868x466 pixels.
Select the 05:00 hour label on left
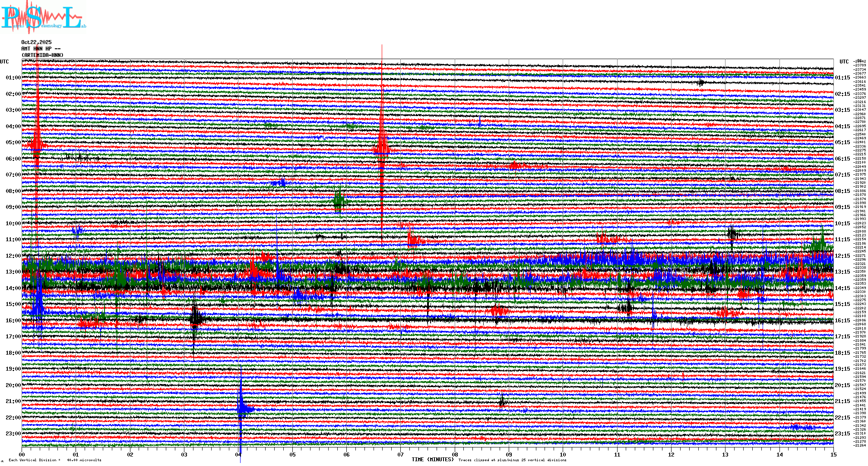[13, 142]
